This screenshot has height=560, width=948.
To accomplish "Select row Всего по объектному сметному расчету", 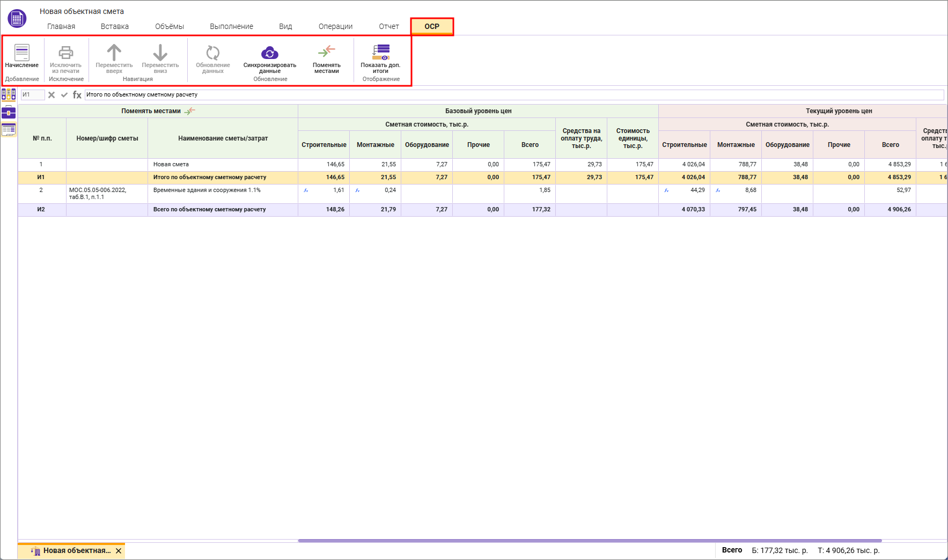I will (209, 210).
